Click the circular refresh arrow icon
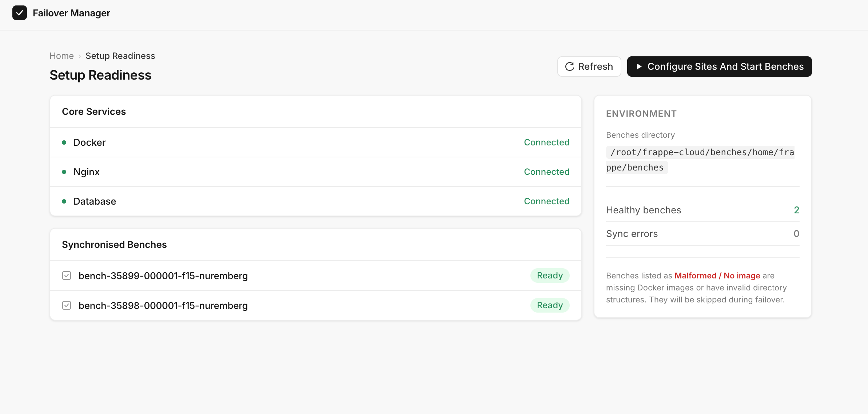Viewport: 868px width, 414px height. click(x=569, y=67)
